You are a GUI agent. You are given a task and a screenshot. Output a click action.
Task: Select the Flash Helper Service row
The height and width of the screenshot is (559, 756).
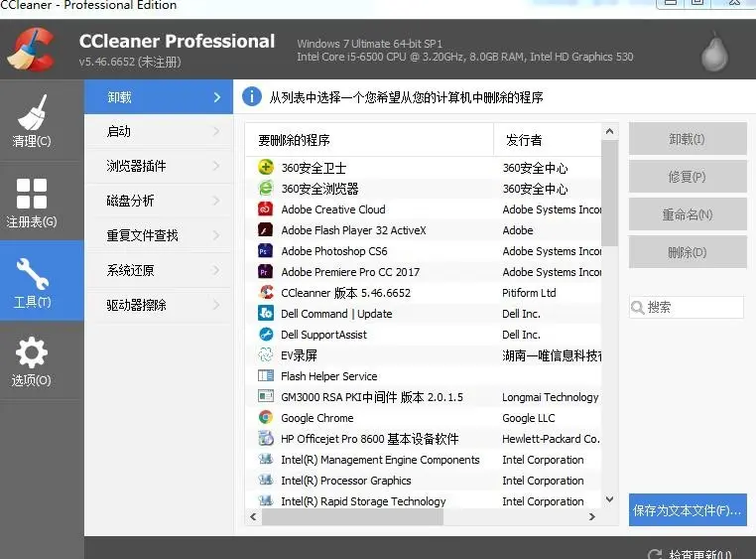pos(424,375)
